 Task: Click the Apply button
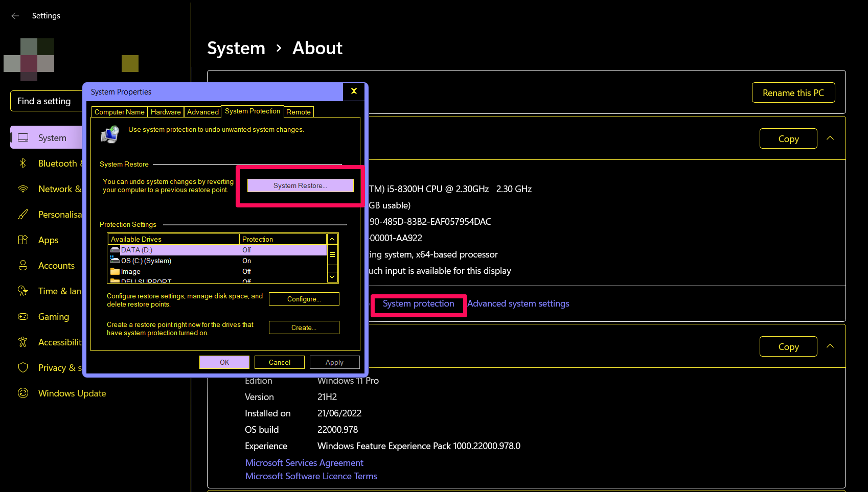pos(335,362)
